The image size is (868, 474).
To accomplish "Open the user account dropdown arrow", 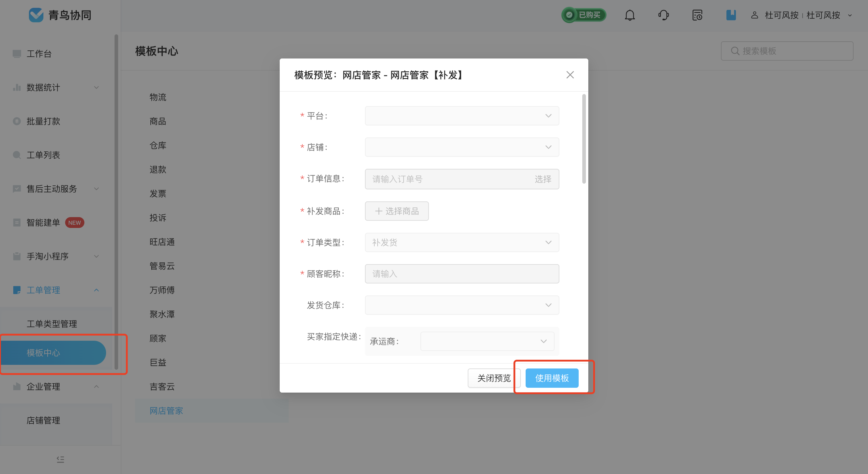I will [850, 15].
